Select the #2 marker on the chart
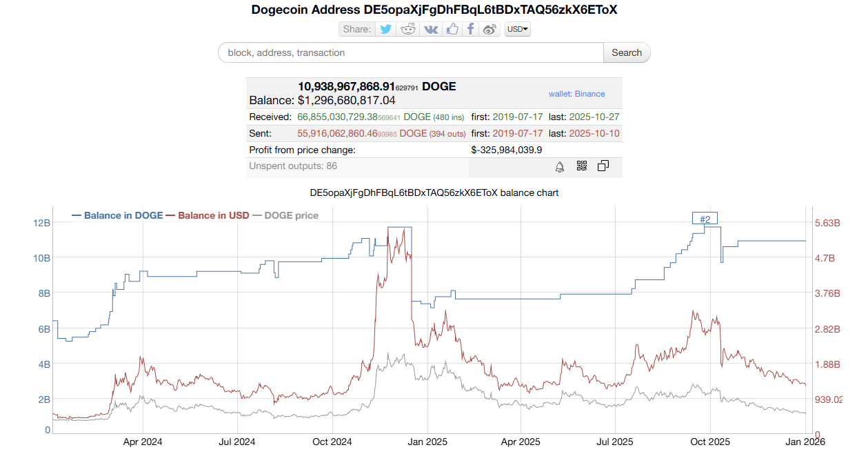Image resolution: width=868 pixels, height=454 pixels. (x=704, y=218)
